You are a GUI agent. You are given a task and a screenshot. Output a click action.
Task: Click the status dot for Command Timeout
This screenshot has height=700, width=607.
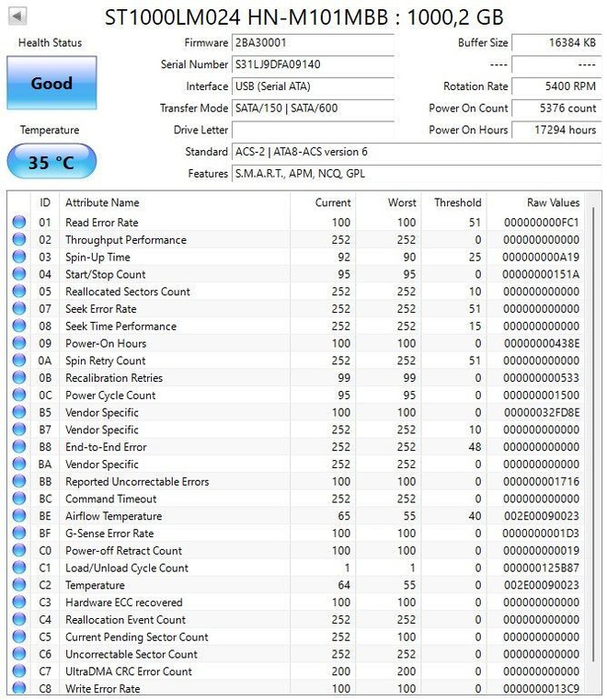[19, 499]
